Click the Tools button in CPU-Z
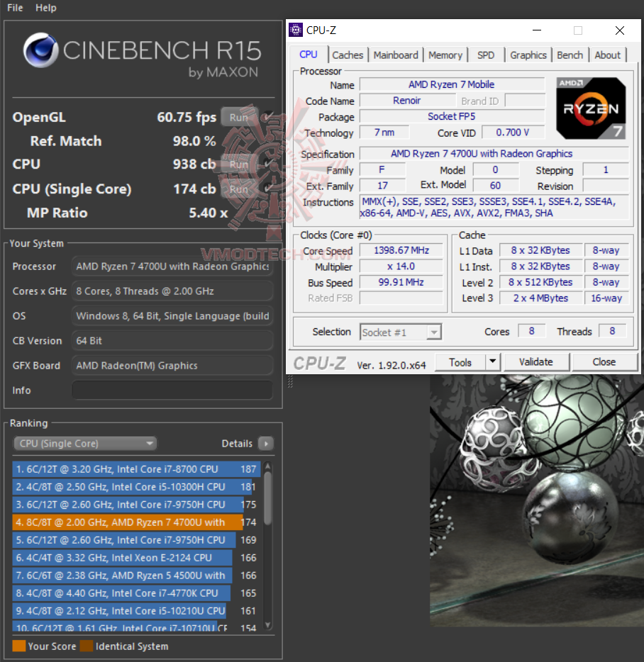The image size is (644, 662). click(x=460, y=361)
